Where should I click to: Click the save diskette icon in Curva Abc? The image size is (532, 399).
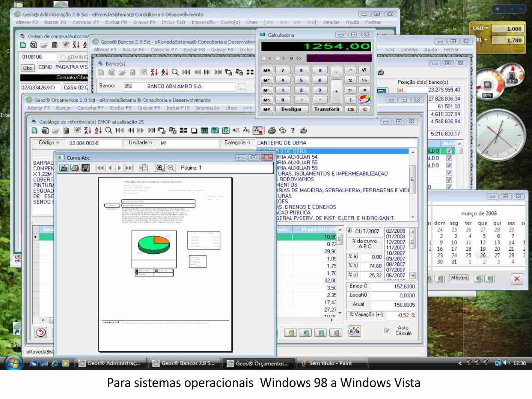86,168
